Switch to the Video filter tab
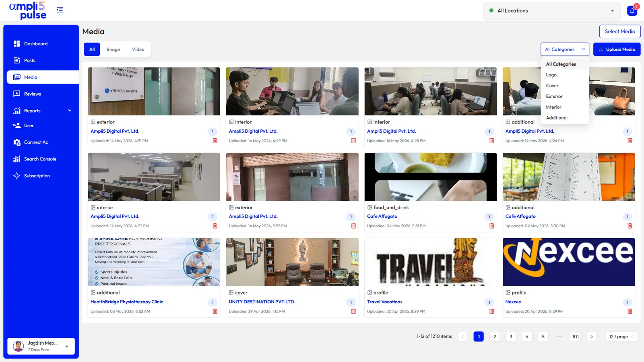The width and height of the screenshot is (644, 362). pos(138,49)
